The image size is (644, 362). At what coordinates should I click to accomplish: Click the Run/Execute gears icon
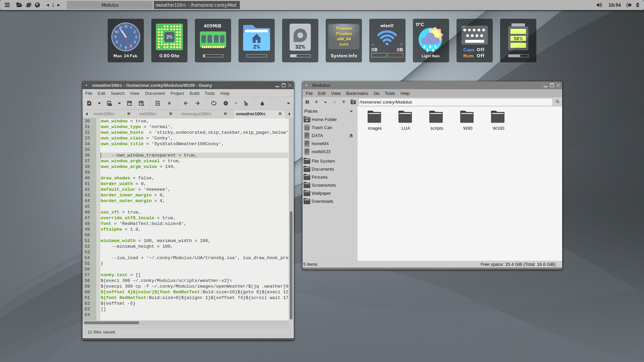(x=246, y=104)
